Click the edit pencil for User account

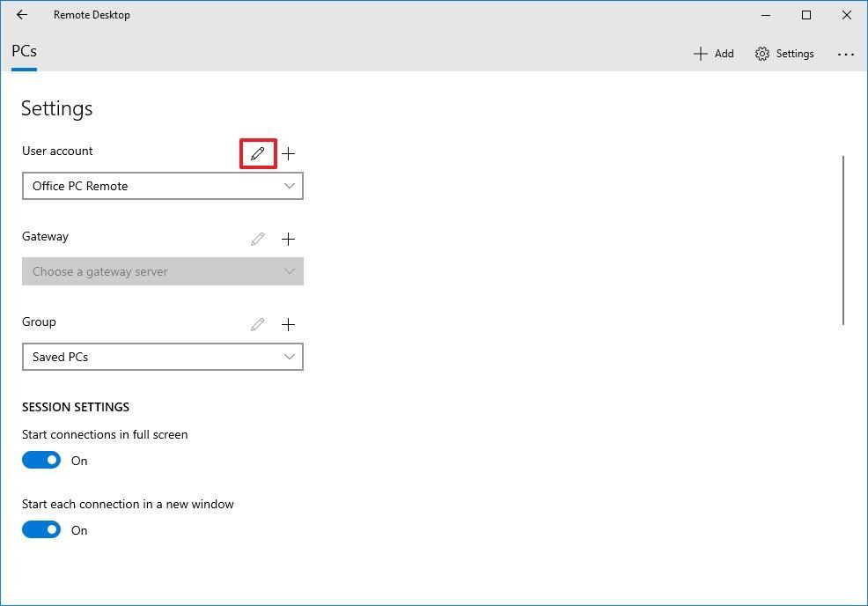tap(256, 153)
